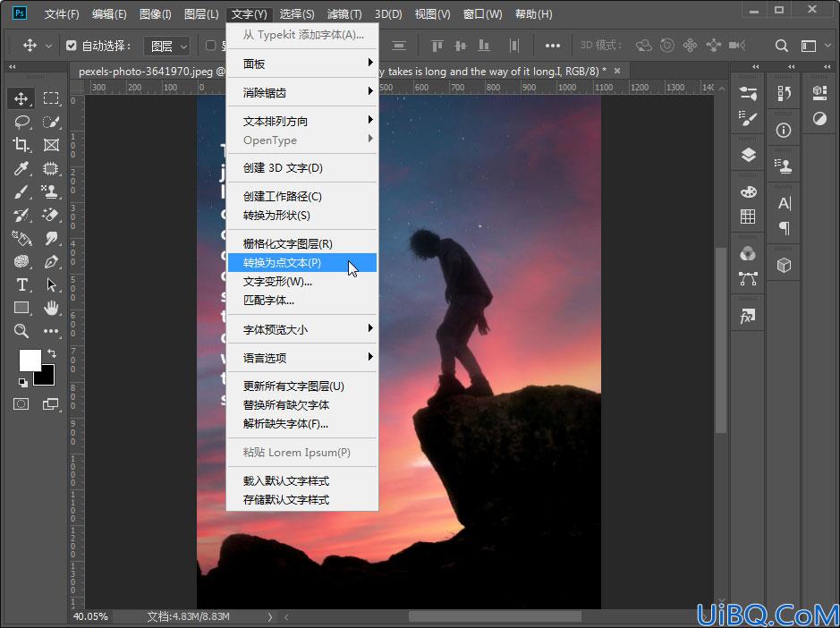The height and width of the screenshot is (628, 840).
Task: Select the Quick Selection tool
Action: click(x=51, y=123)
